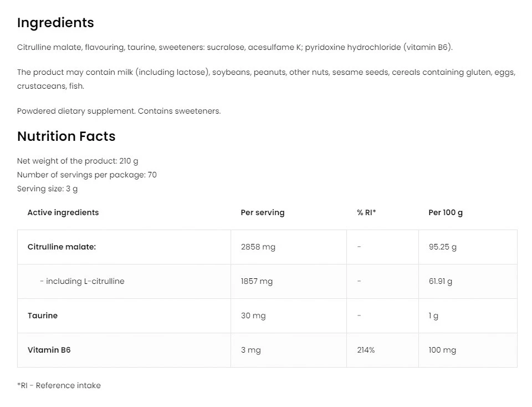Click the Per serving column header

click(x=262, y=212)
